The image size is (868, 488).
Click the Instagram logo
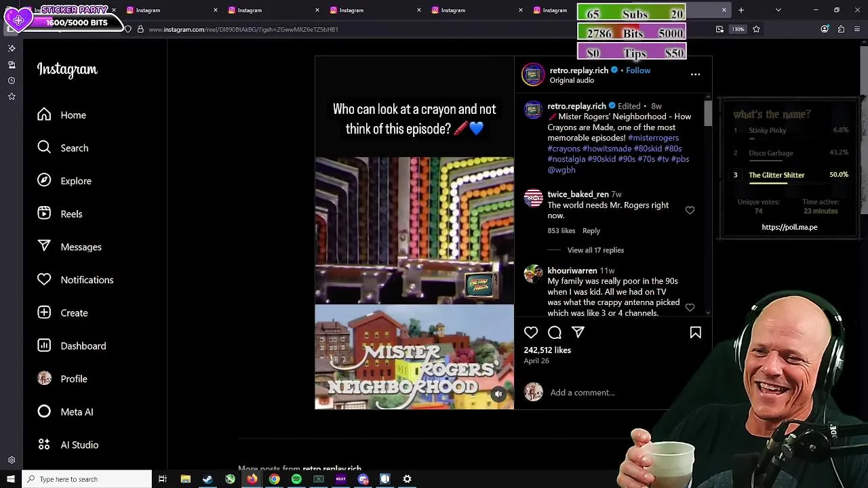[x=67, y=70]
